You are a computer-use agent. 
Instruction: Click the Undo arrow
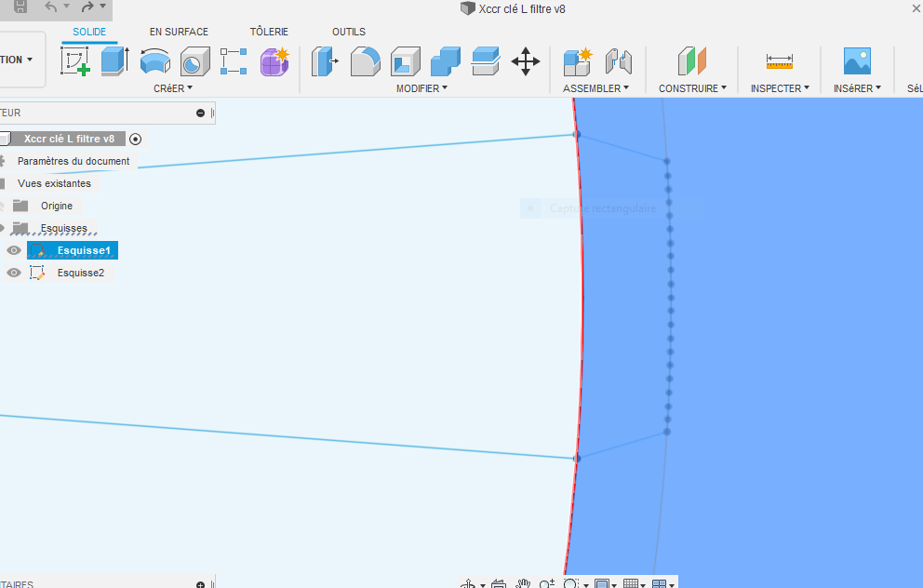[x=50, y=7]
